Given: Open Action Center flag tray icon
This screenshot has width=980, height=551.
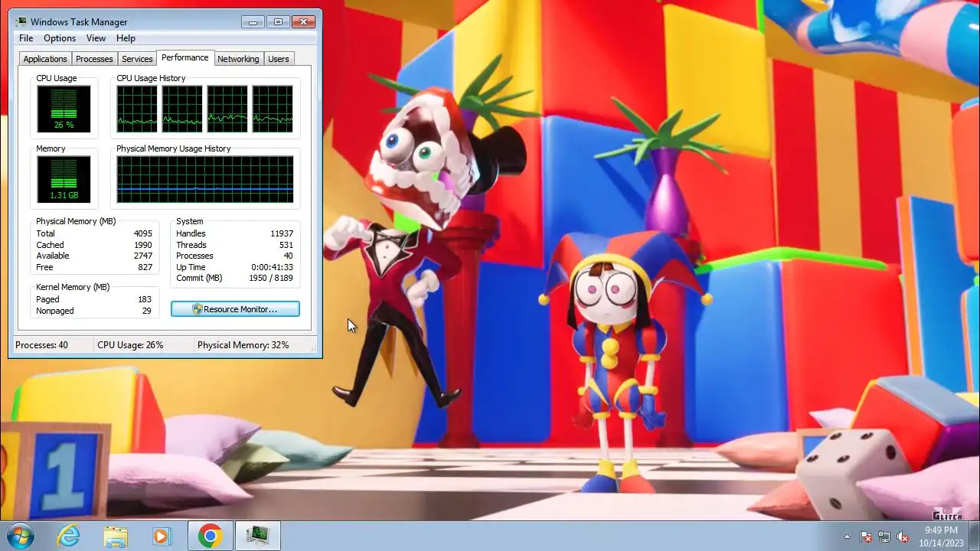Looking at the screenshot, I should 866,536.
